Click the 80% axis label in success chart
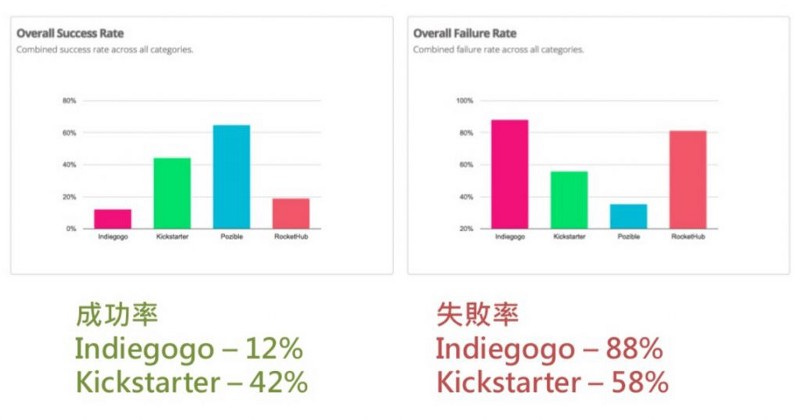Screen dimensions: 800x420 point(69,101)
